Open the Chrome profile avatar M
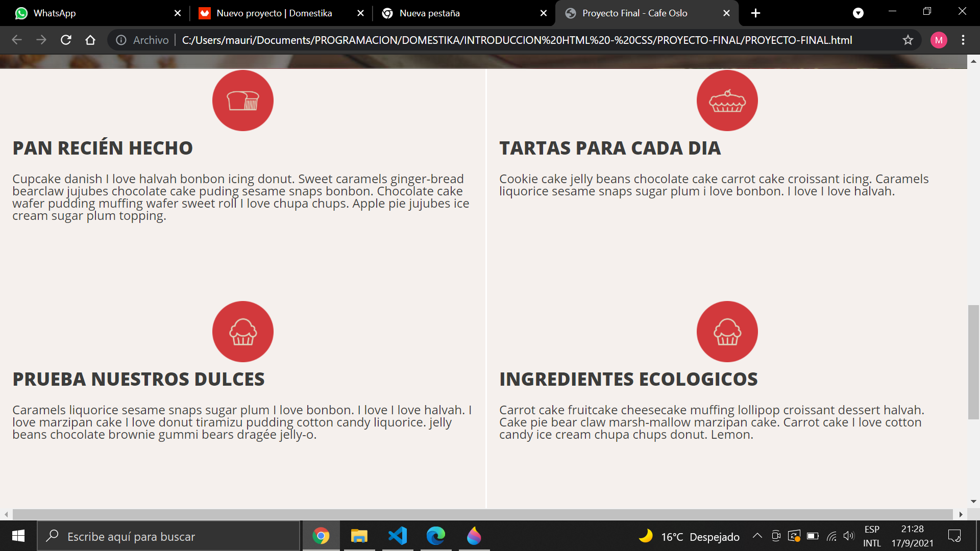The width and height of the screenshot is (980, 551). (939, 40)
